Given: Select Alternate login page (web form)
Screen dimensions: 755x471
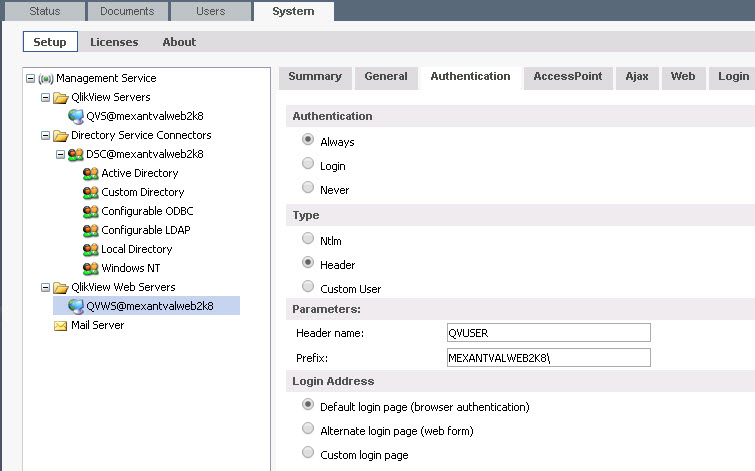Looking at the screenshot, I should click(x=308, y=428).
